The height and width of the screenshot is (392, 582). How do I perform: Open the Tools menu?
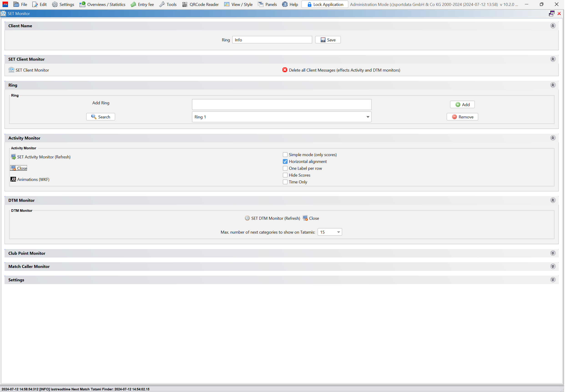168,5
